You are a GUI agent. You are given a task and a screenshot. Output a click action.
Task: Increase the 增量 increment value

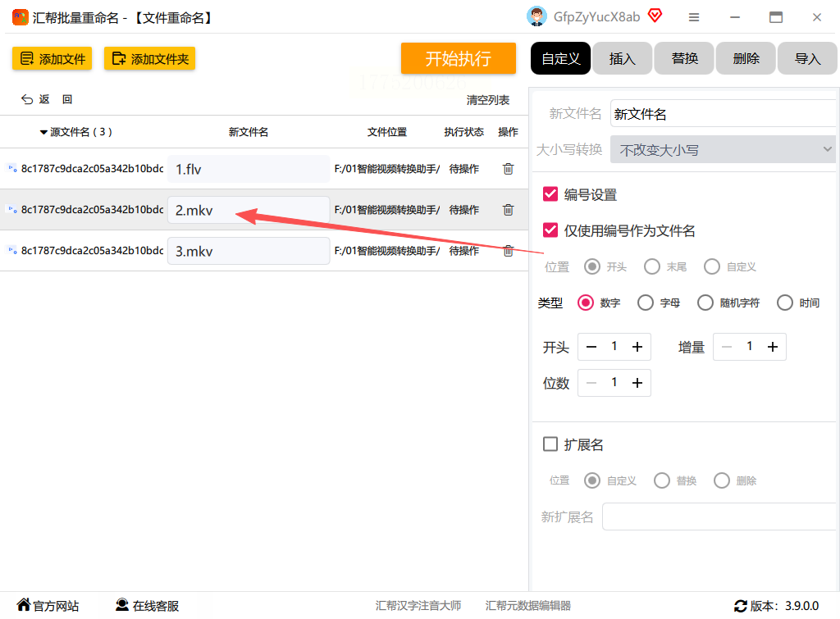[x=773, y=347]
